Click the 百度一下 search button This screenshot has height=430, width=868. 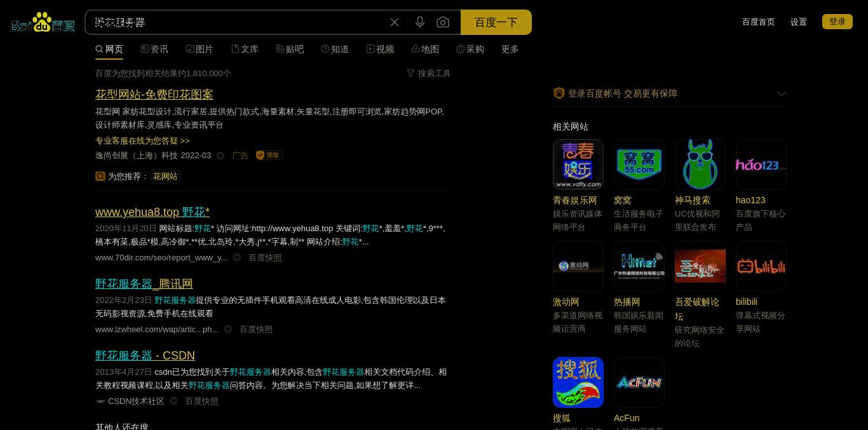tap(496, 22)
